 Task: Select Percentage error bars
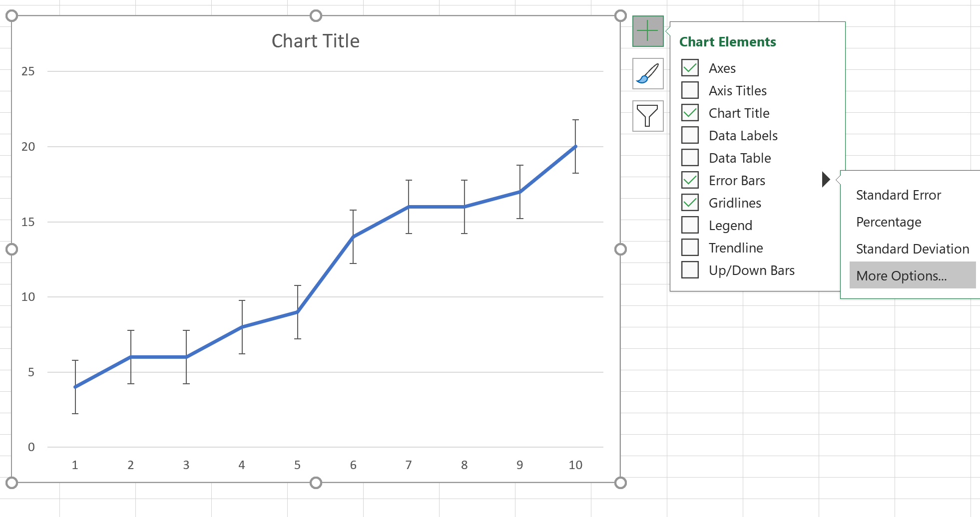pyautogui.click(x=889, y=222)
